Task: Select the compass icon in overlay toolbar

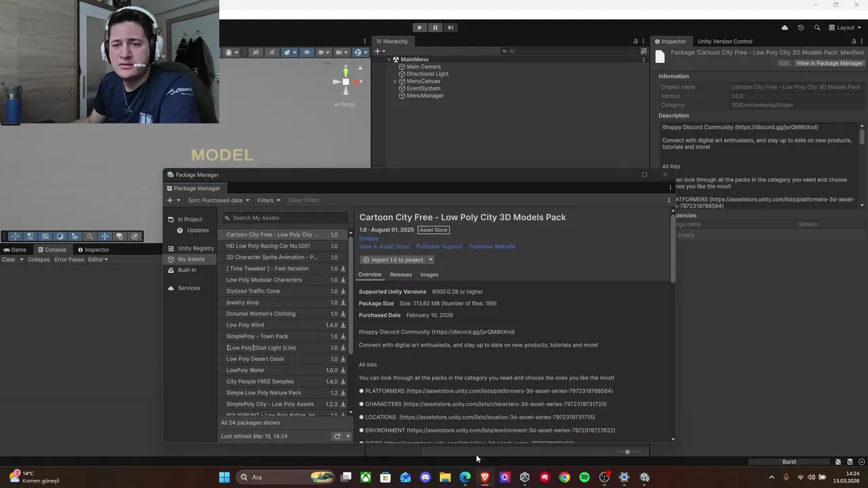Action: tap(134, 237)
